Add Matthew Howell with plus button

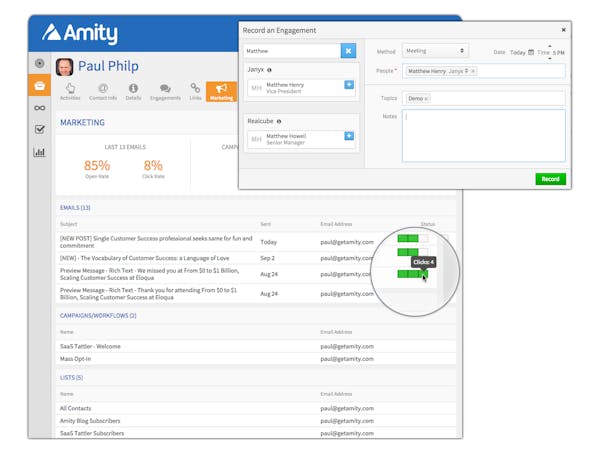(x=349, y=136)
